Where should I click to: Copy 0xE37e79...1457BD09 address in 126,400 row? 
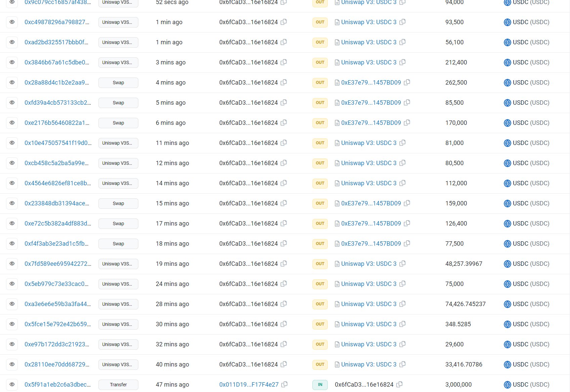(407, 223)
